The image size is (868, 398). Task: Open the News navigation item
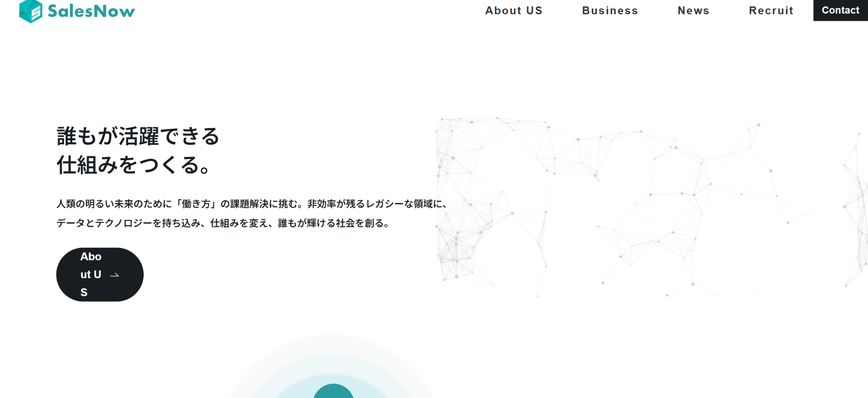tap(693, 11)
